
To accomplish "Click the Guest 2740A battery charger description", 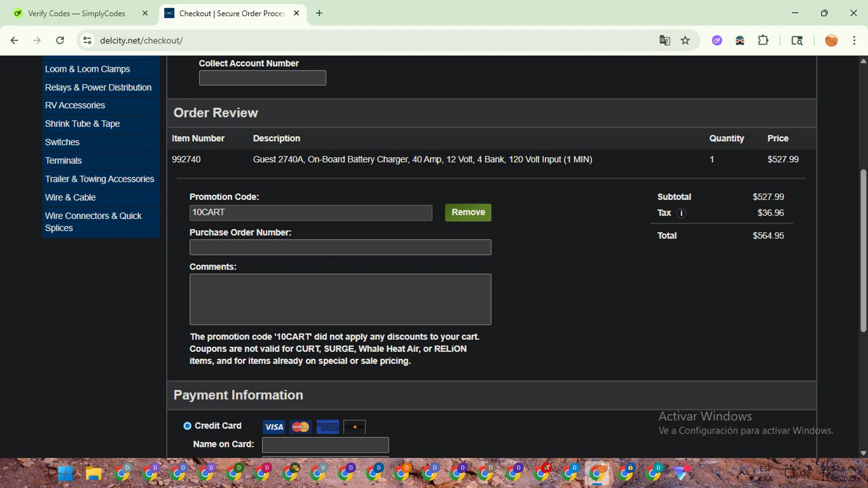I will pos(422,159).
